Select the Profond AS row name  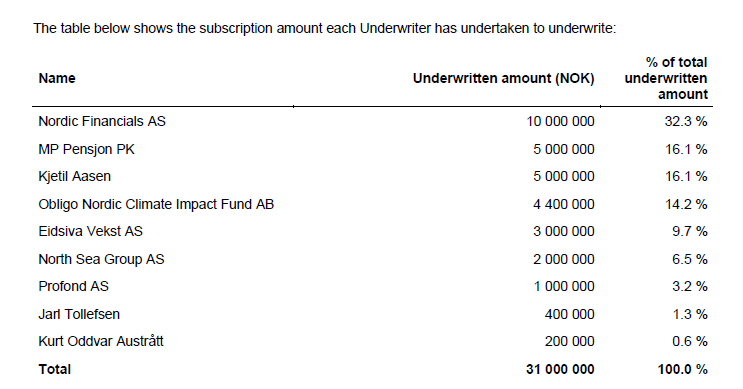tap(73, 286)
